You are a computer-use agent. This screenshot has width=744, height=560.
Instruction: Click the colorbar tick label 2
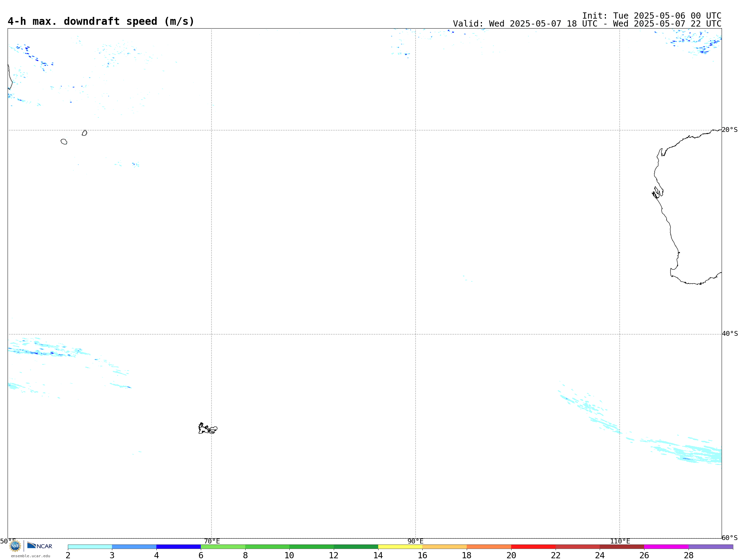[68, 556]
